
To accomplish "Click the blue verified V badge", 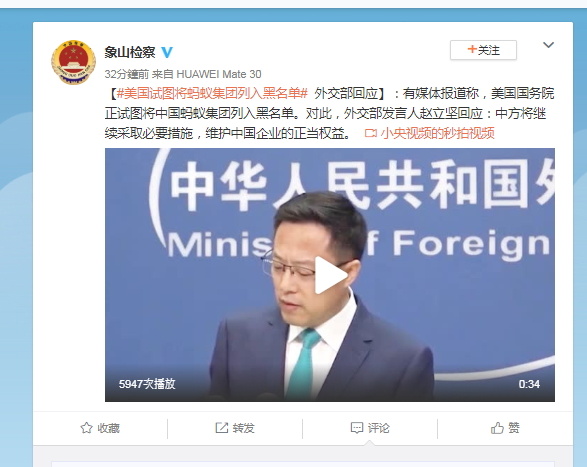I will pyautogui.click(x=167, y=52).
